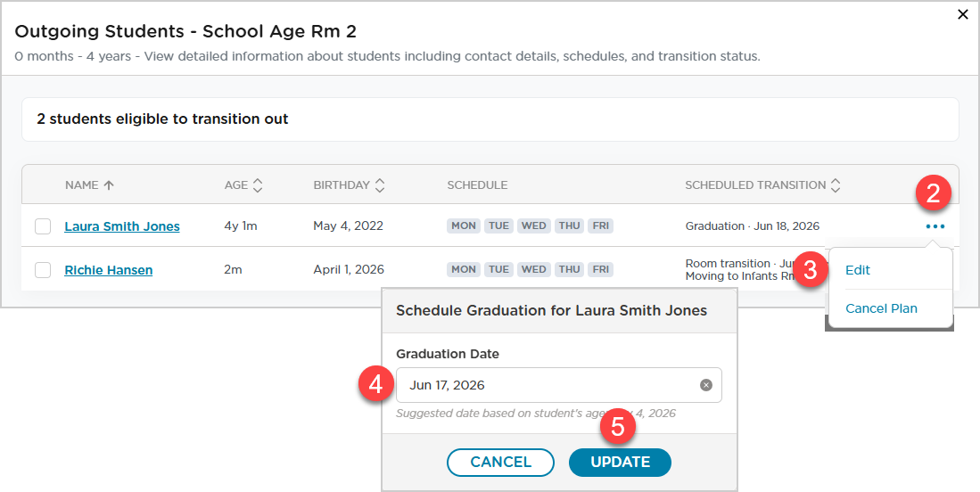Viewport: 980px width, 492px height.
Task: Clear the Graduation Date field
Action: (x=705, y=385)
